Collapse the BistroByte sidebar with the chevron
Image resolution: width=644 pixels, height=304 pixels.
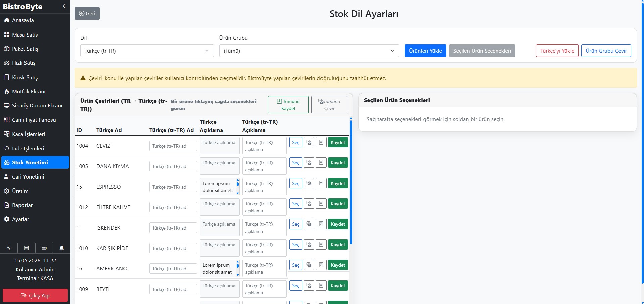coord(64,6)
